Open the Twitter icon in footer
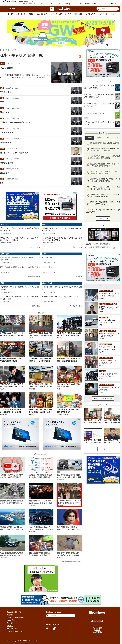 tap(54, 628)
